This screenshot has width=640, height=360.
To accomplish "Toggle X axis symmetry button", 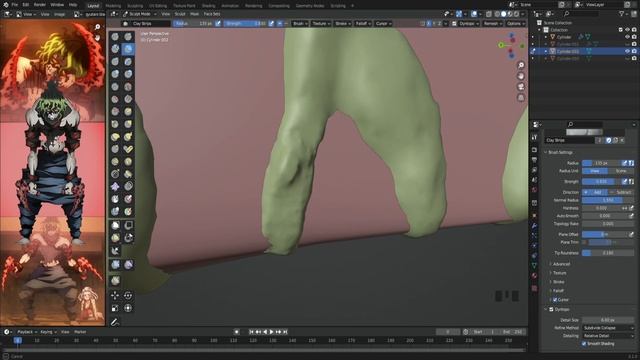I will click(428, 24).
